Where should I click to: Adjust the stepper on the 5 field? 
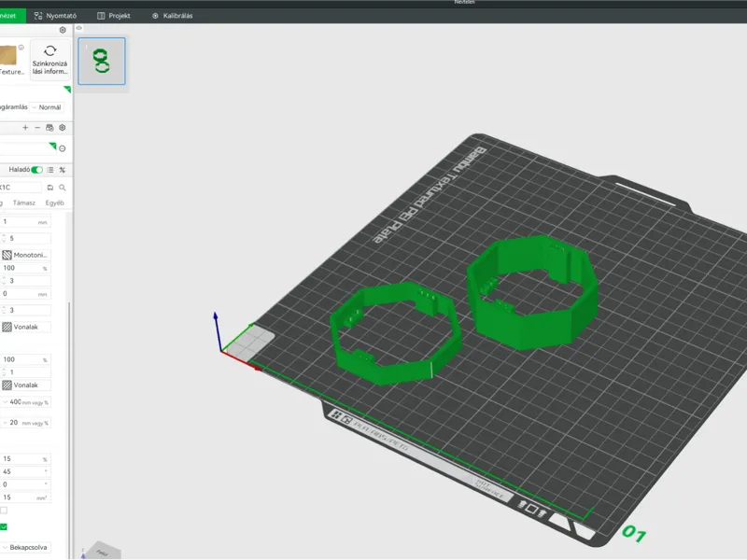pyautogui.click(x=4, y=238)
